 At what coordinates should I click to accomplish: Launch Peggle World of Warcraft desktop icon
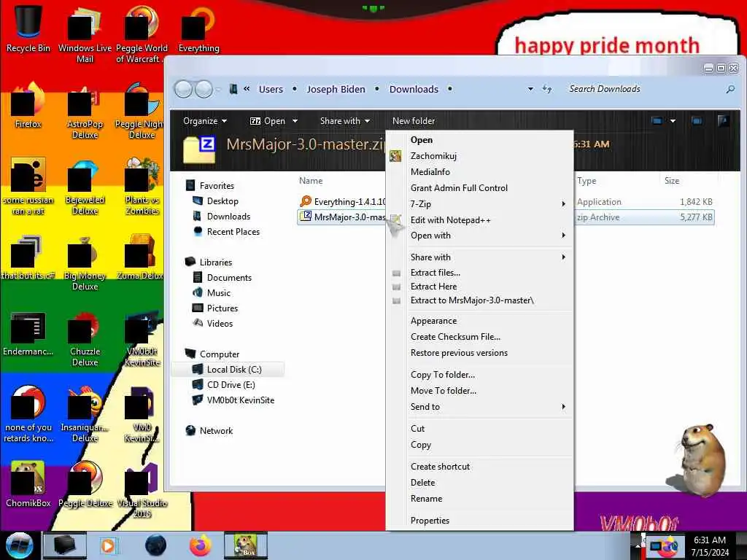[142, 34]
